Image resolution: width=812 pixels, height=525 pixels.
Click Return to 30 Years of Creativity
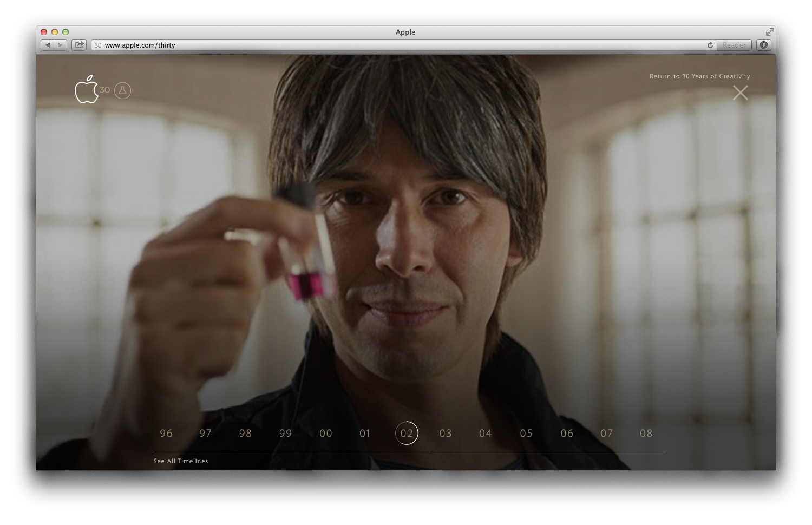pyautogui.click(x=699, y=76)
